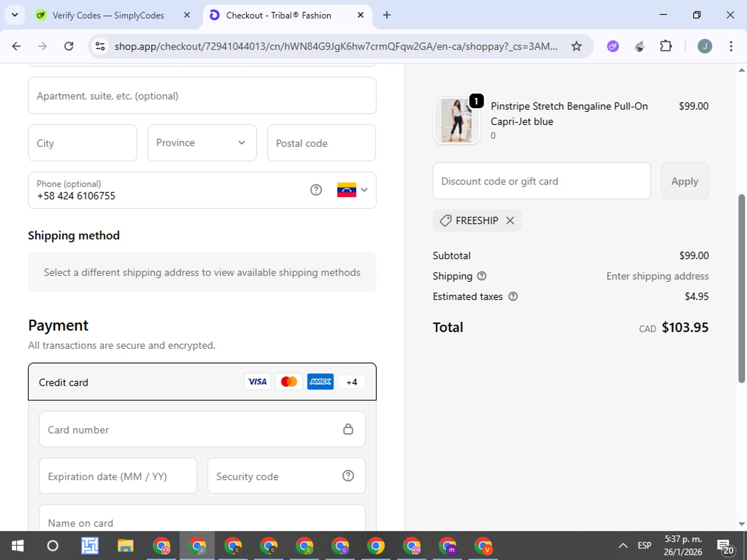Focus the Security code field
747x560 pixels.
pos(286,476)
